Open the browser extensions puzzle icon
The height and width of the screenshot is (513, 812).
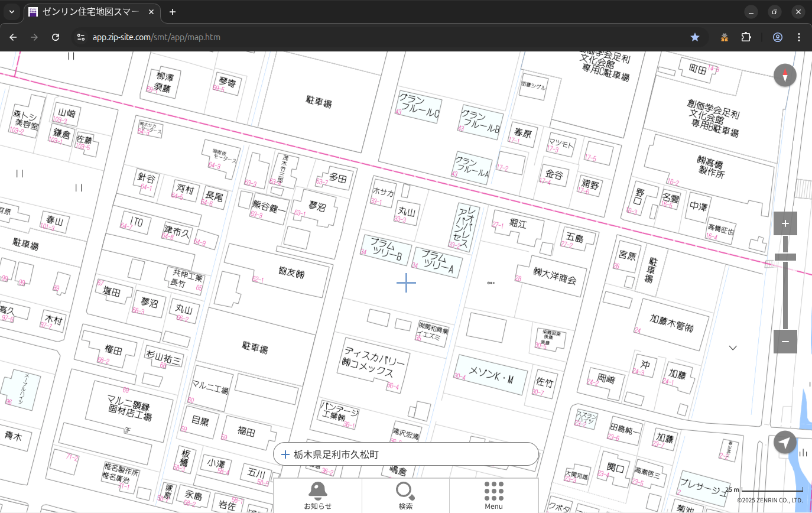pos(746,37)
